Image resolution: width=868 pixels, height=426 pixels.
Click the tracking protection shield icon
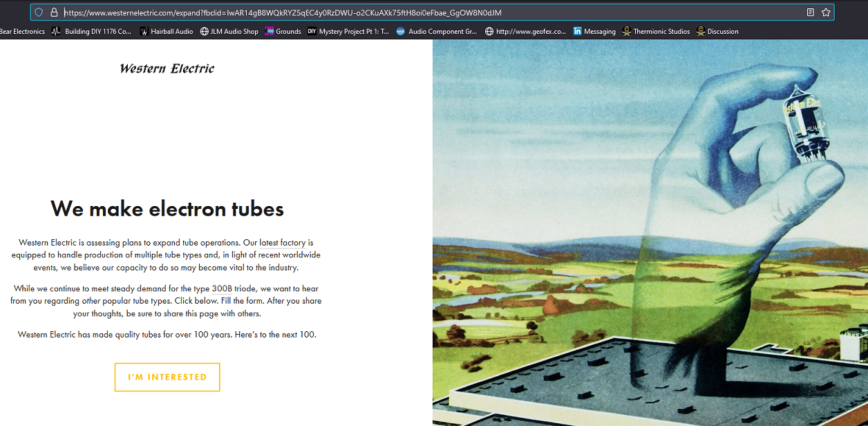(39, 12)
